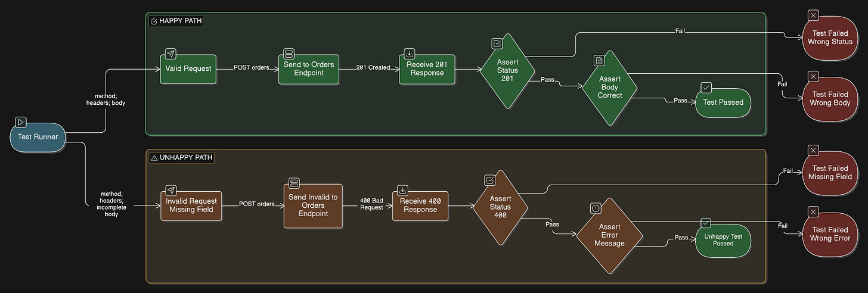Click 'Pass' label leading to Unhappy Test Passed
The height and width of the screenshot is (293, 868).
pos(680,237)
